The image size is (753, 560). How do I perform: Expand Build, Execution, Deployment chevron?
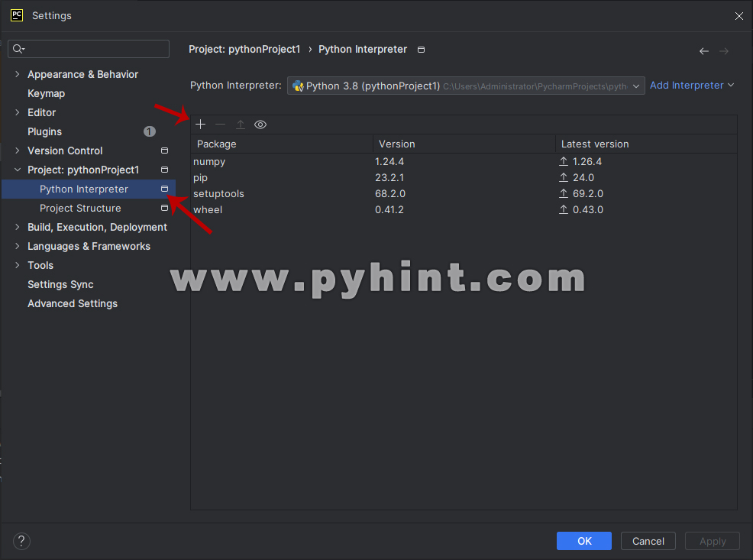pos(18,227)
